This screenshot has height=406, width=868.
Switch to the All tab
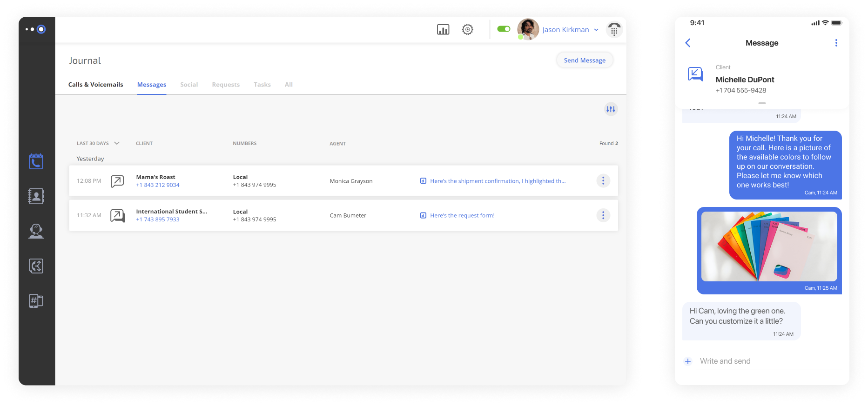(289, 85)
